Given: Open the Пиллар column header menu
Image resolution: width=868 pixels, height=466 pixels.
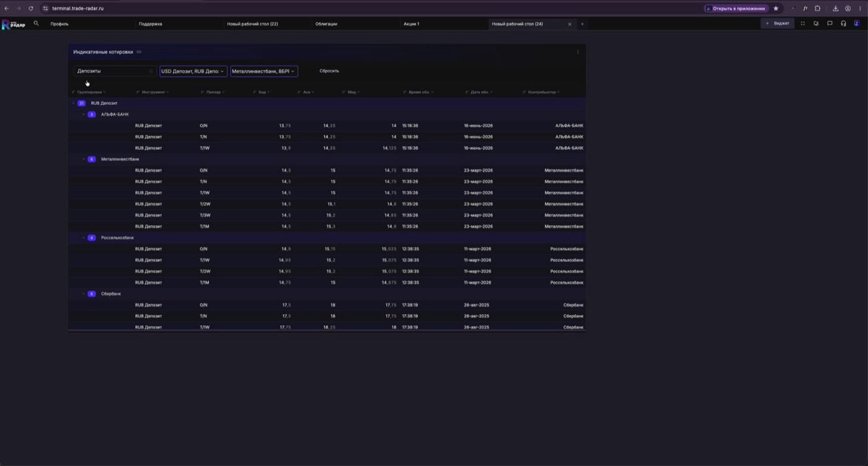Looking at the screenshot, I should point(223,92).
